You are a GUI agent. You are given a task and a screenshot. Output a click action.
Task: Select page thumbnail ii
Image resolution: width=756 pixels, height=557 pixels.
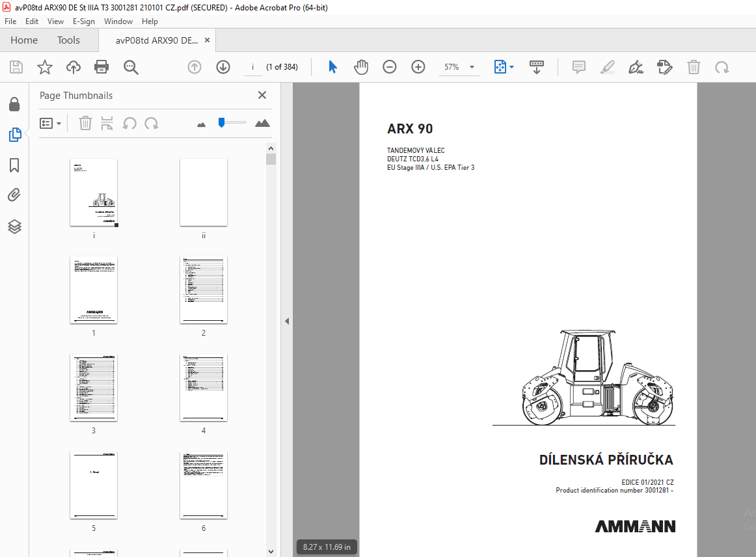[204, 193]
